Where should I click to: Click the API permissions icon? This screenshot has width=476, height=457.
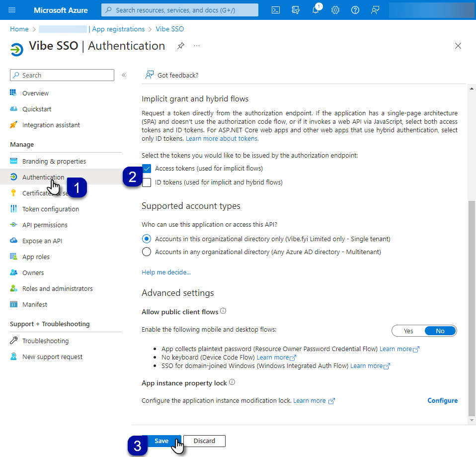(13, 225)
